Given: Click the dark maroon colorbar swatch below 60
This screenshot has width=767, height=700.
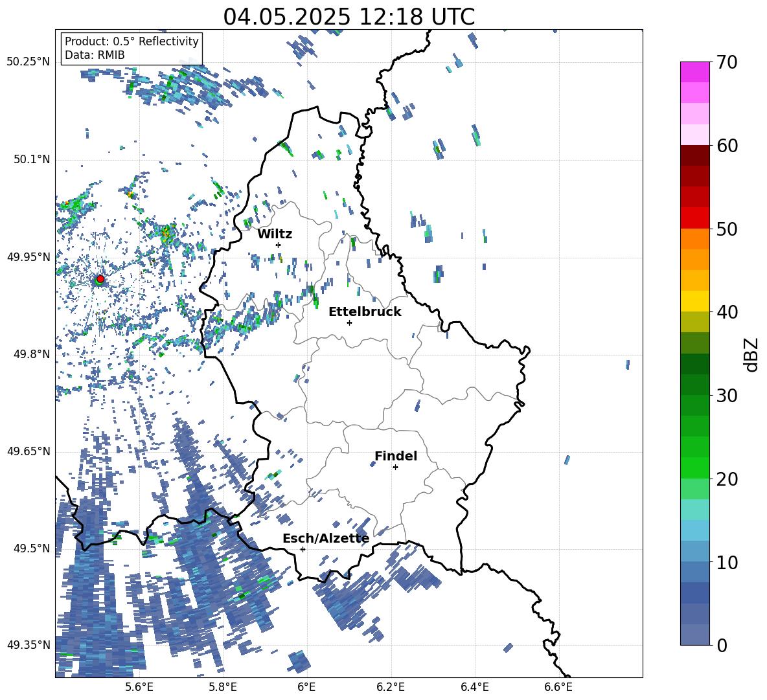Looking at the screenshot, I should (694, 155).
